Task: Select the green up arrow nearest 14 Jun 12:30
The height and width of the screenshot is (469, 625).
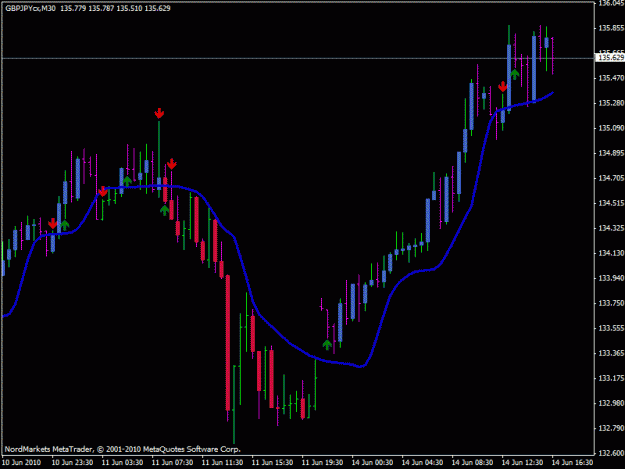Action: (x=515, y=74)
